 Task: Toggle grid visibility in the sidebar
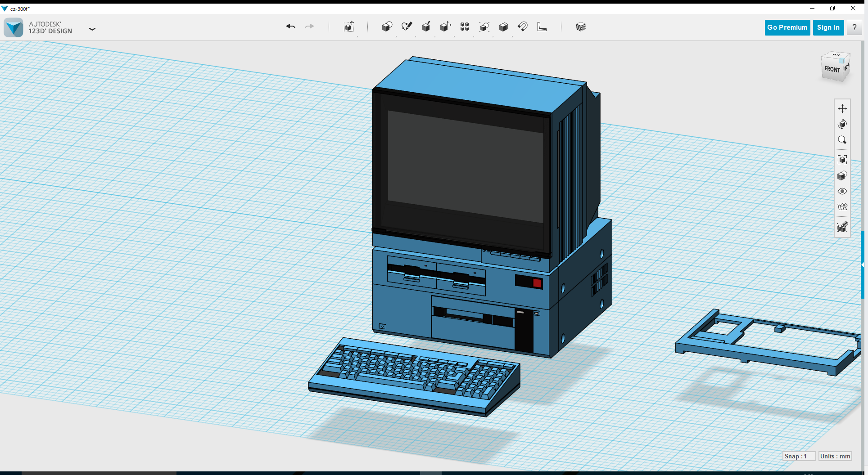842,206
